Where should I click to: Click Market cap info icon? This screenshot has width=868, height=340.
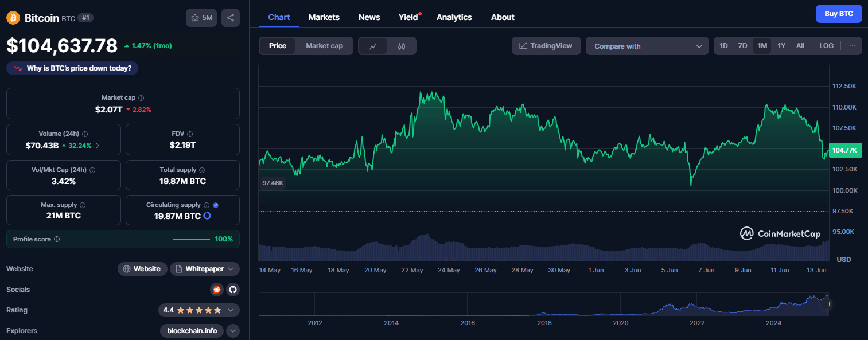(141, 98)
